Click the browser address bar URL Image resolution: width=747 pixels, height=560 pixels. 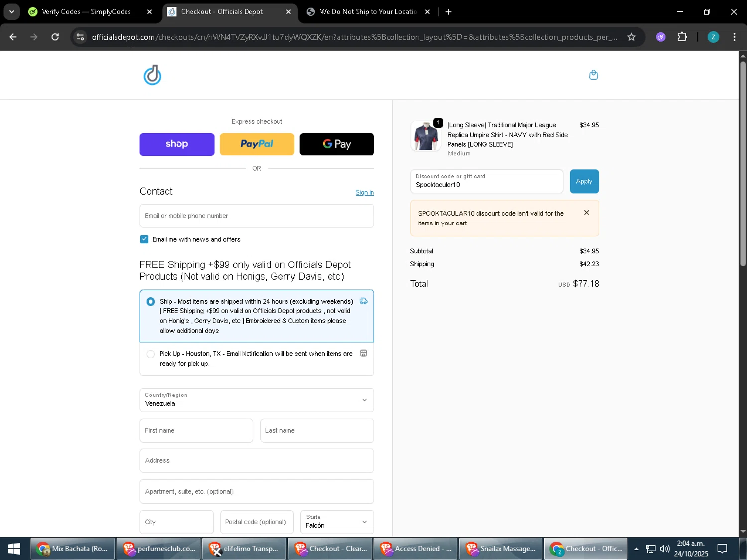pyautogui.click(x=354, y=37)
